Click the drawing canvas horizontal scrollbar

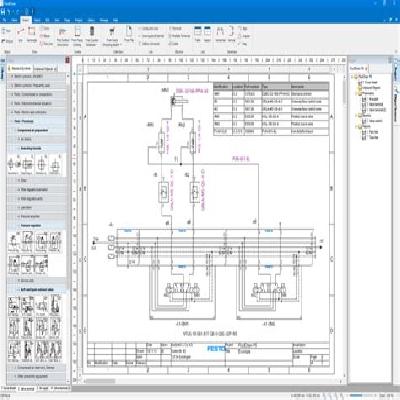(x=100, y=381)
